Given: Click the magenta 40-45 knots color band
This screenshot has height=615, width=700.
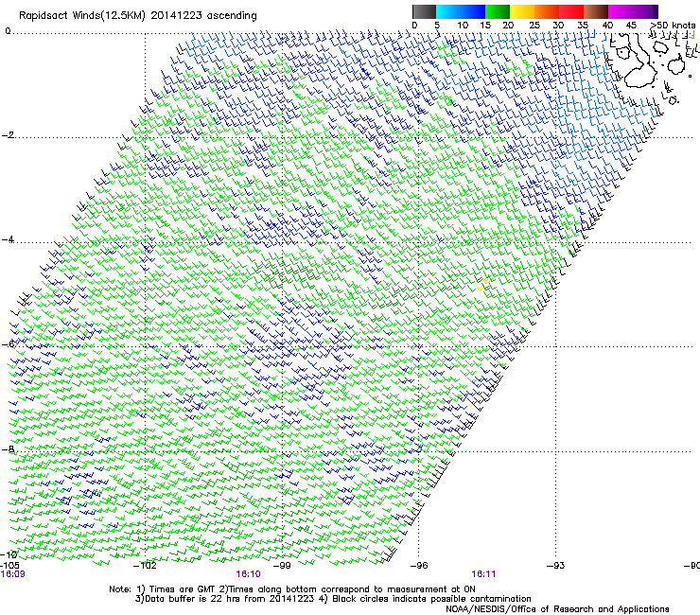Looking at the screenshot, I should pos(621,11).
